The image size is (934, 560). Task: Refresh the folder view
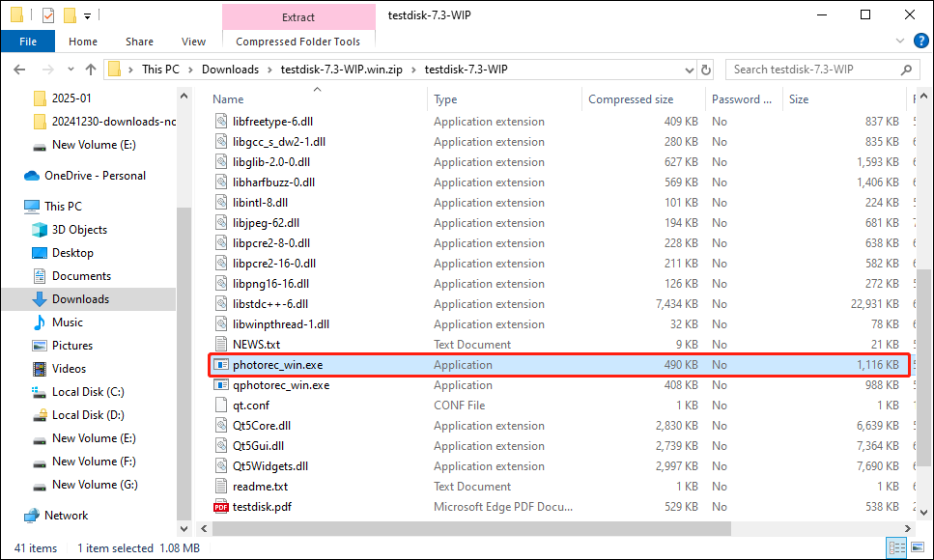point(706,70)
